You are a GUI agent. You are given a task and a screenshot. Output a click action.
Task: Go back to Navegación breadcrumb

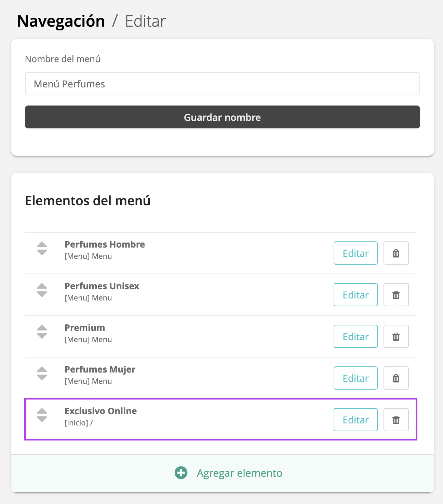(x=61, y=21)
